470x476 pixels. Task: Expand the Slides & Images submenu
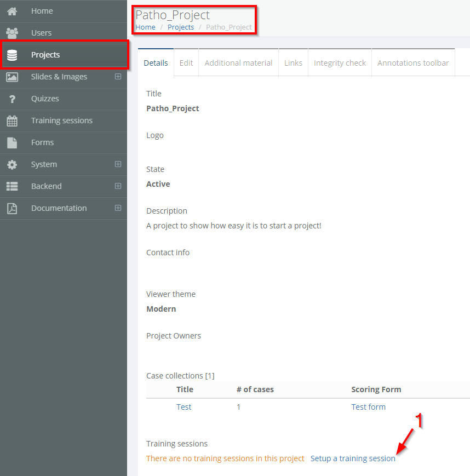point(118,77)
